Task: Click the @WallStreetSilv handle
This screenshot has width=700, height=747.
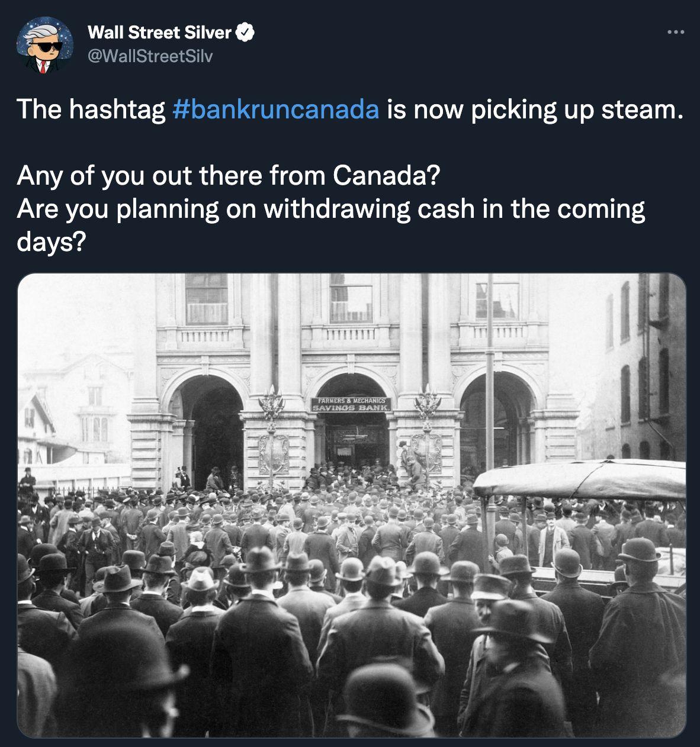Action: [149, 56]
